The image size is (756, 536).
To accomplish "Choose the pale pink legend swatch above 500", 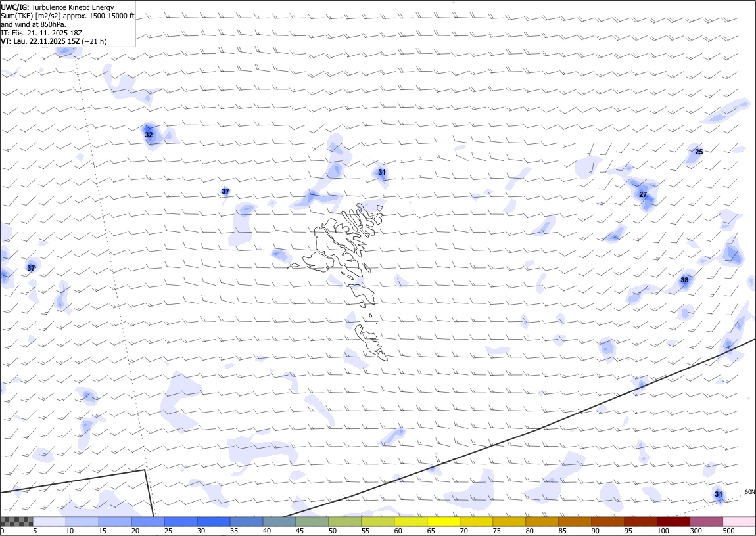I will click(x=739, y=522).
